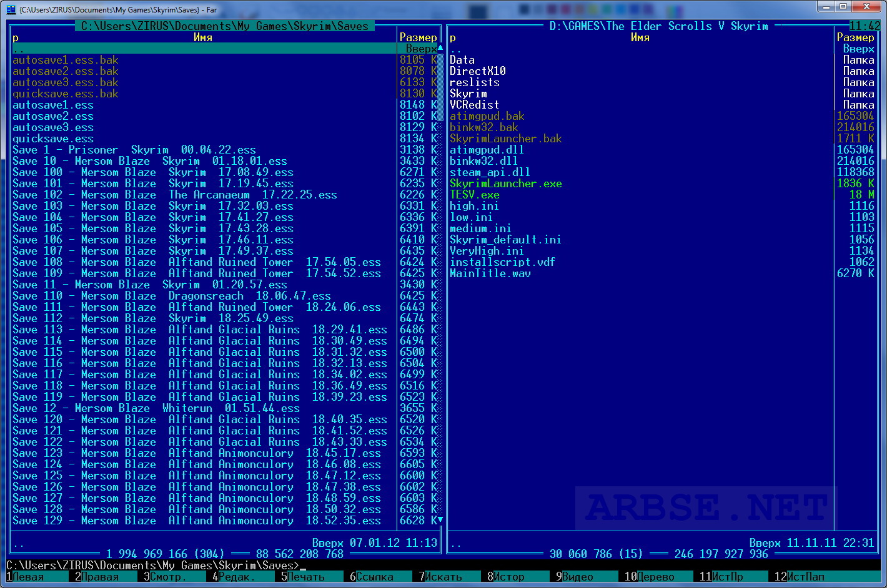
Task: Click the scrollbar up arrow in left panel
Action: tap(440, 48)
